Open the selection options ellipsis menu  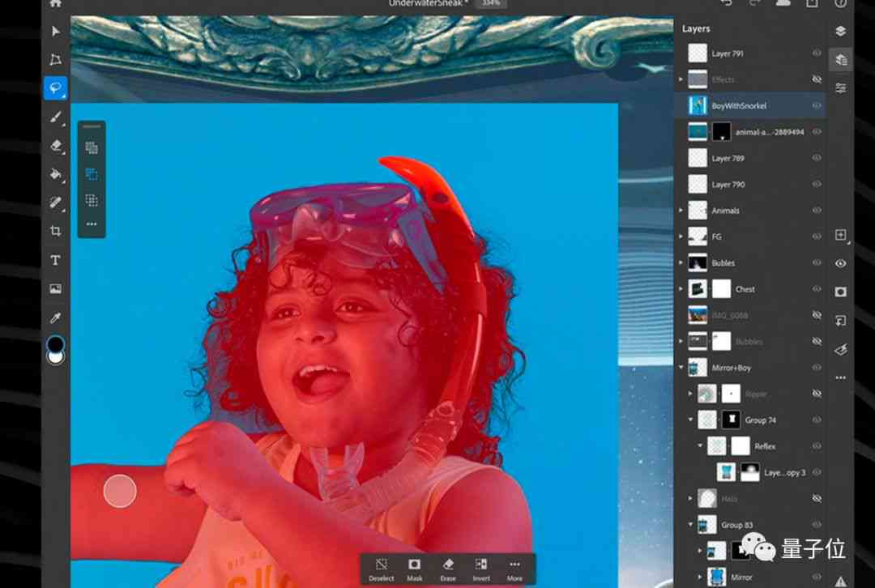coord(92,224)
